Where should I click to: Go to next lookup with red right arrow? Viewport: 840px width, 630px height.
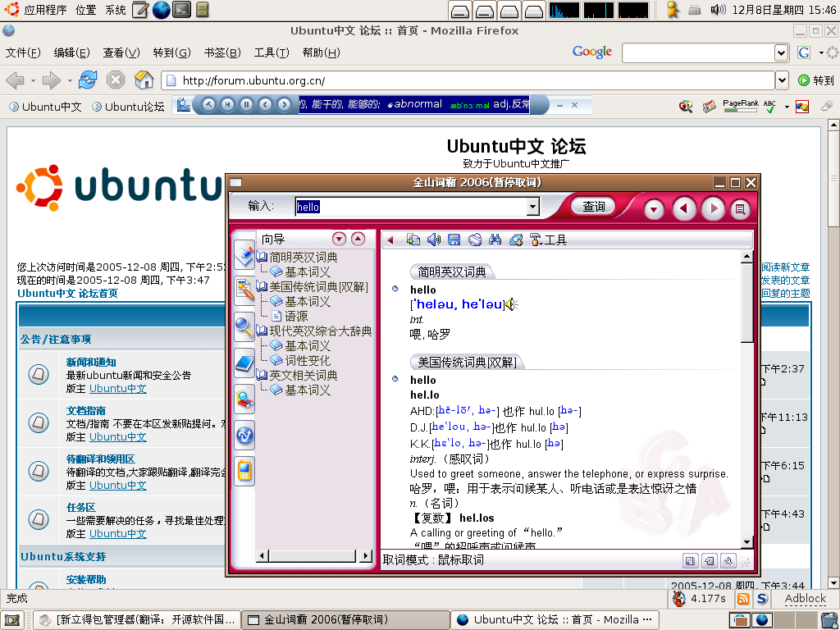713,208
